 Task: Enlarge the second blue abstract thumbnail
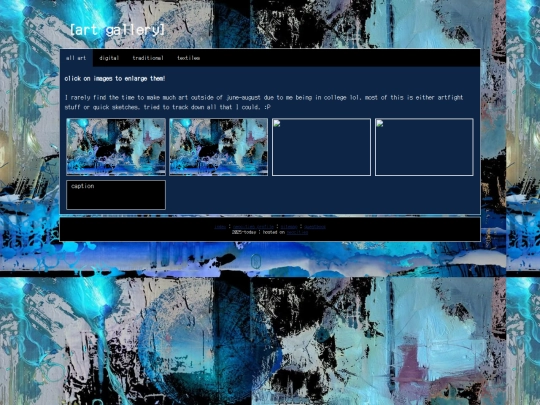218,147
